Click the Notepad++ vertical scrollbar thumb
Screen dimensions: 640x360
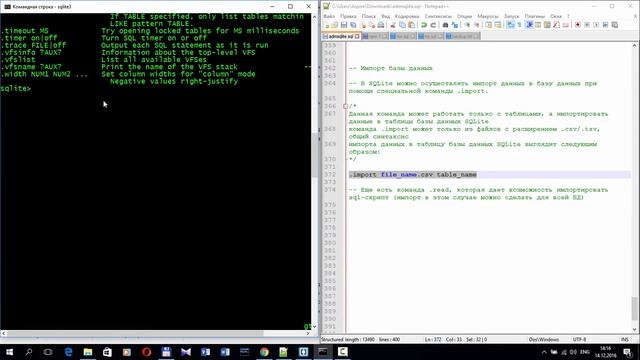point(634,309)
